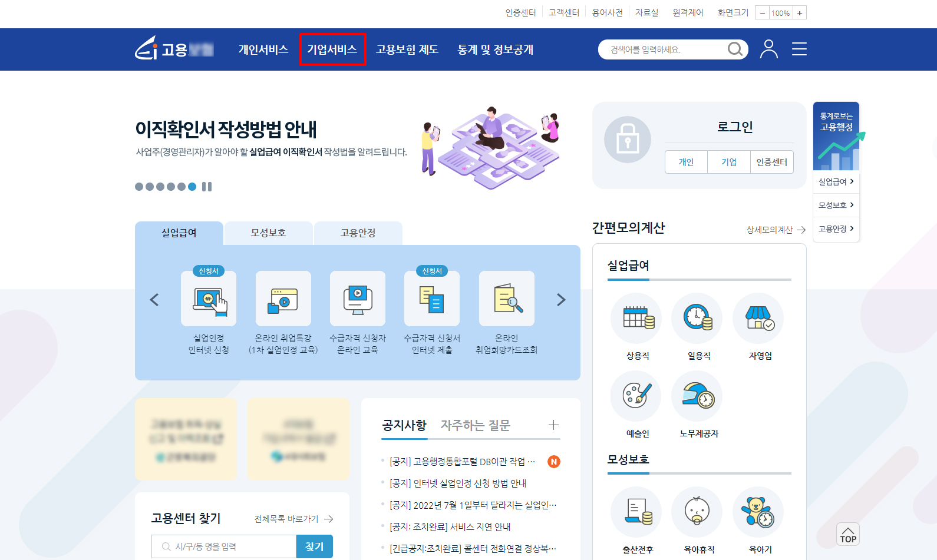Jump to first banner slide dot
The image size is (937, 560).
tap(139, 187)
